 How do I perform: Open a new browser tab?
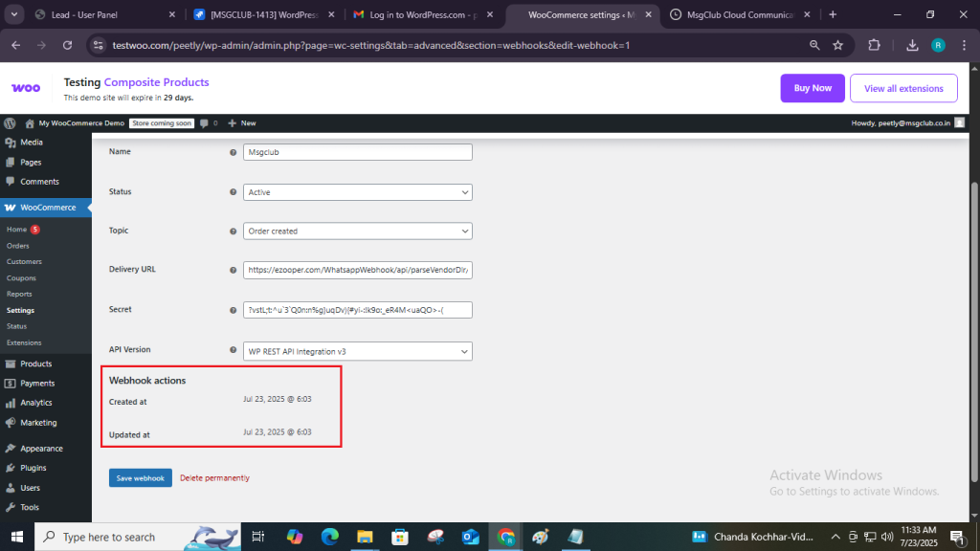(833, 14)
